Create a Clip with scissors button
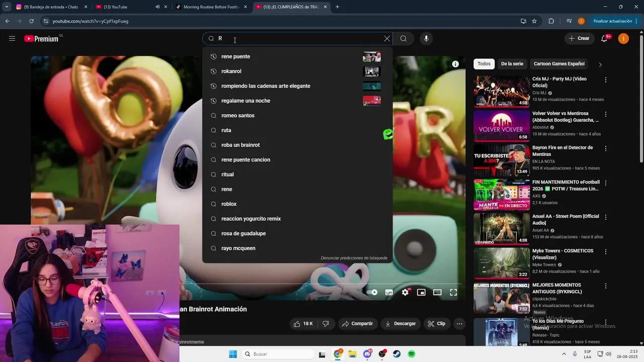644x362 pixels. (436, 324)
